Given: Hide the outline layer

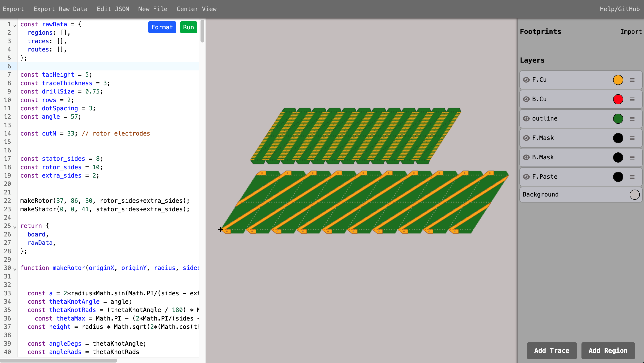Looking at the screenshot, I should 527,119.
